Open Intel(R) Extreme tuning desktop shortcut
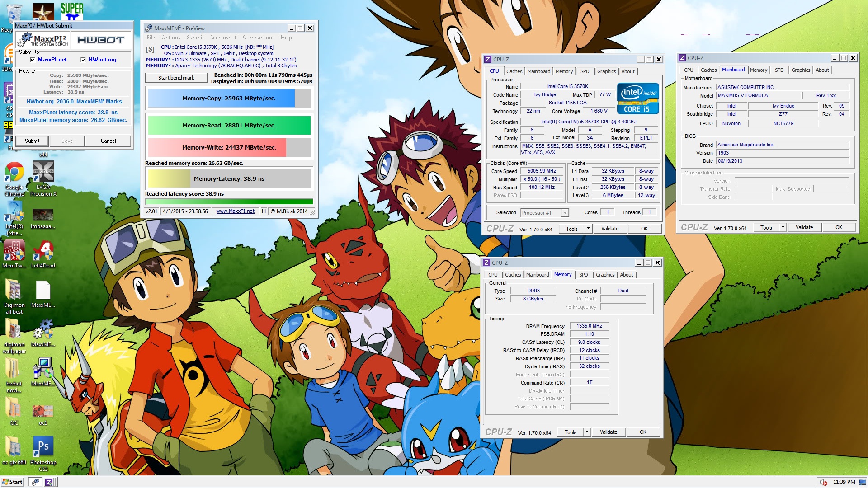The width and height of the screenshot is (868, 488). 14,218
